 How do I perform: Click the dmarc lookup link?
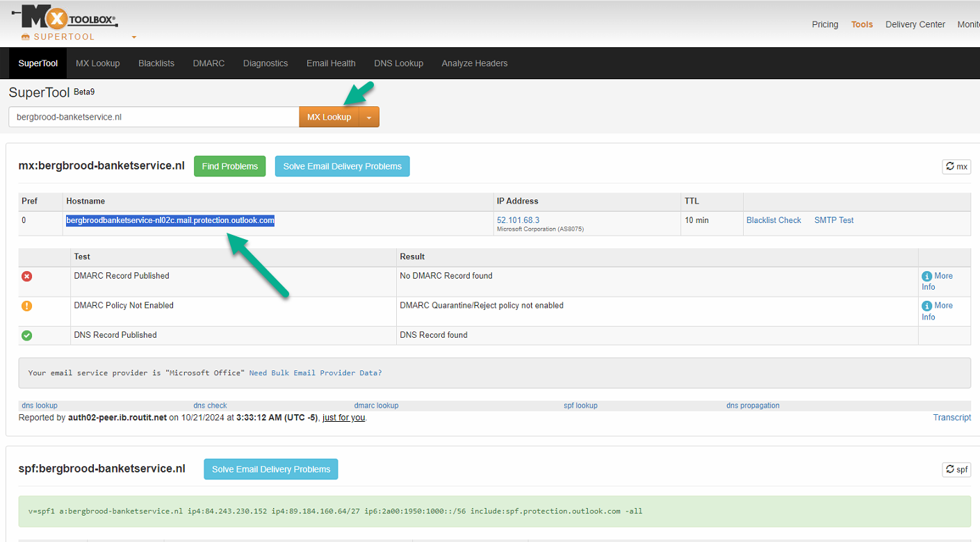[376, 406]
